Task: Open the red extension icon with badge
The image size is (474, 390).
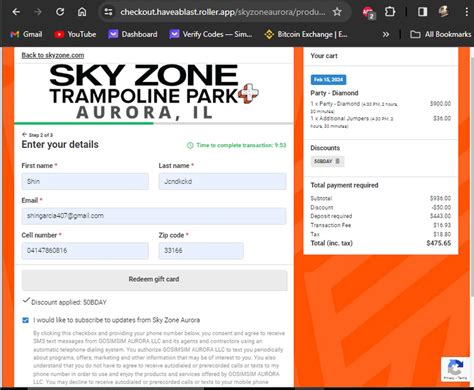Action: coord(369,13)
